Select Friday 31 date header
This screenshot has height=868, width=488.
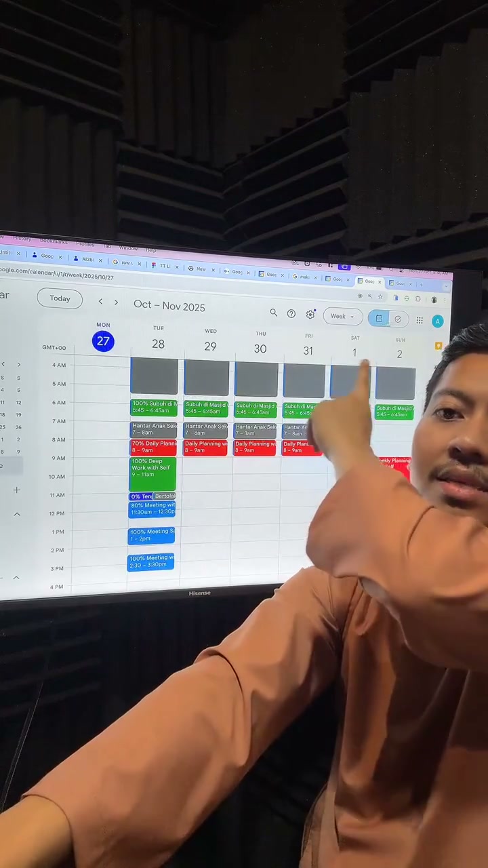308,351
